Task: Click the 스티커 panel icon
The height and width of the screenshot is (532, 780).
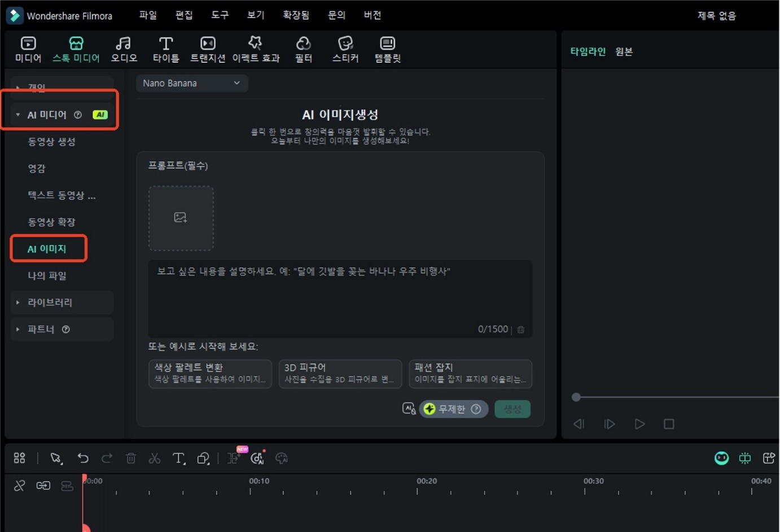Action: tap(344, 49)
